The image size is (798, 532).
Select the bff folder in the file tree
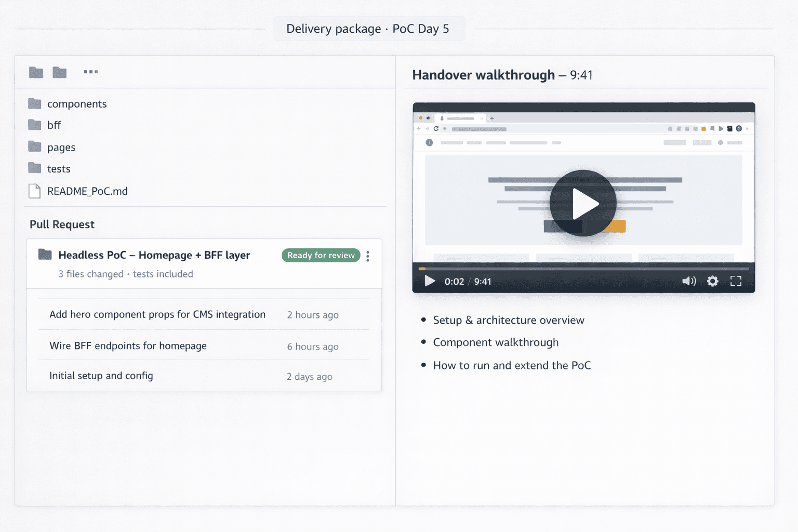click(x=54, y=125)
